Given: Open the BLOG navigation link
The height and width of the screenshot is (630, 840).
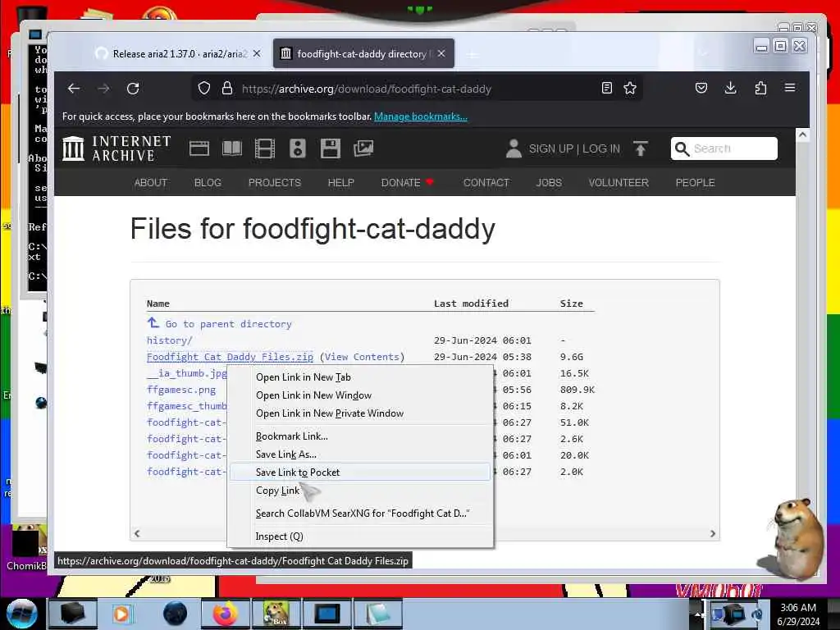Looking at the screenshot, I should tap(208, 183).
